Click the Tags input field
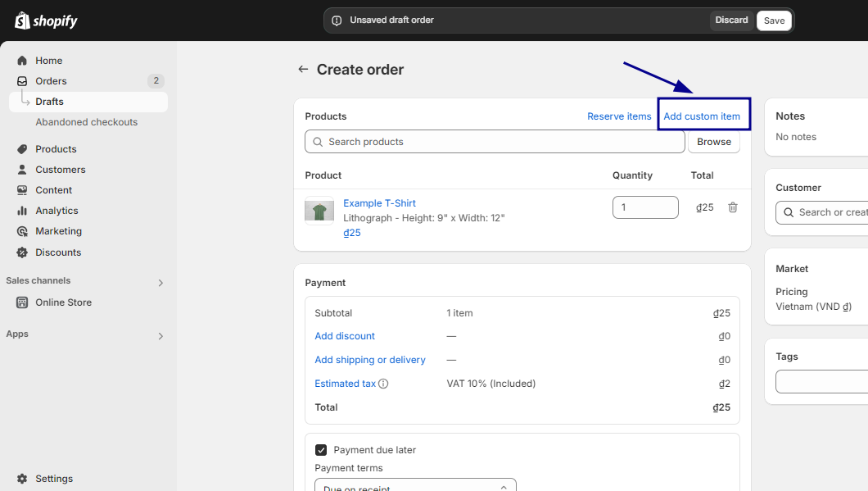 tap(822, 381)
